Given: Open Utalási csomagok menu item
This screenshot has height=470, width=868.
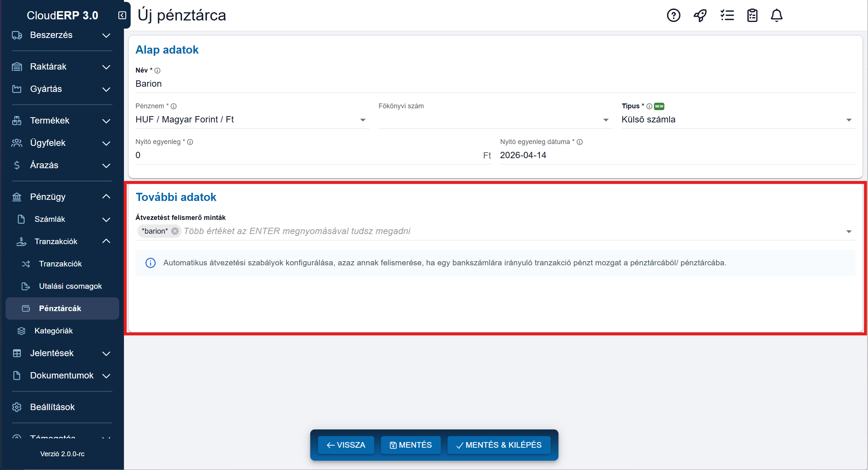Looking at the screenshot, I should coord(70,286).
